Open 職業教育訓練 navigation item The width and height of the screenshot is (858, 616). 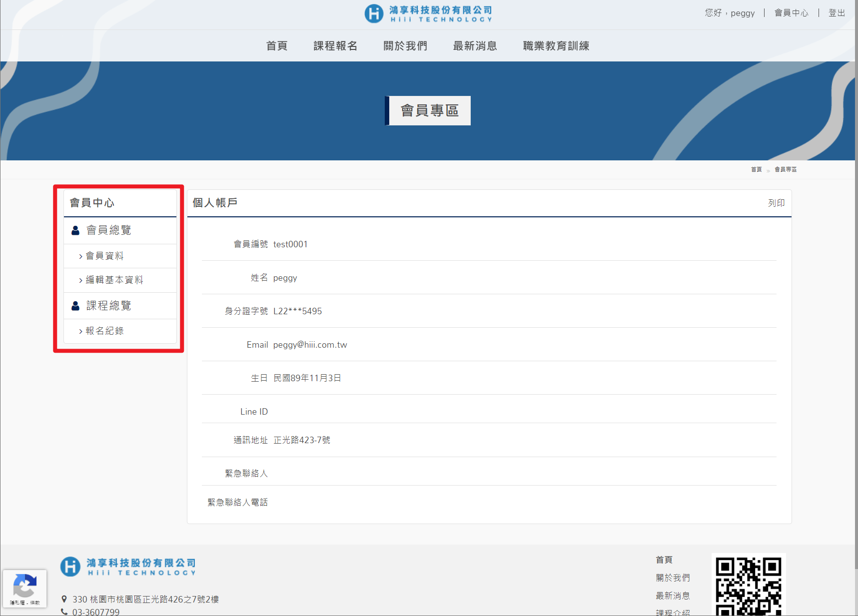pos(556,46)
